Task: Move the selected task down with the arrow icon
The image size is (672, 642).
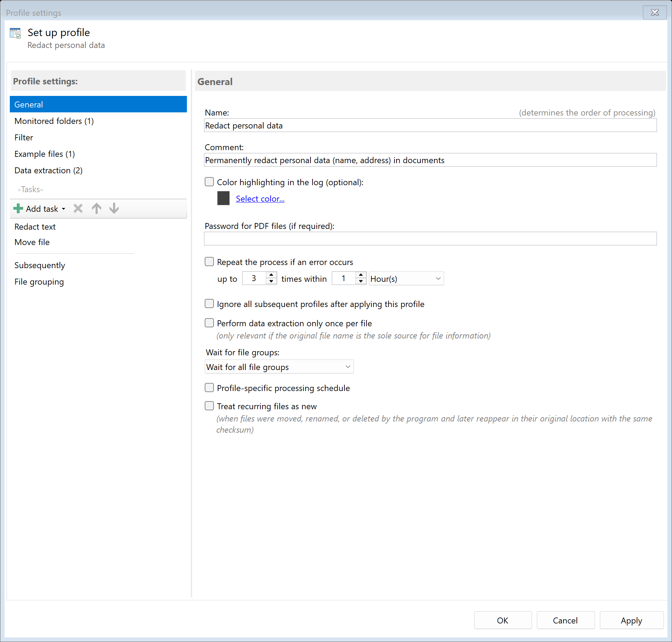Action: pyautogui.click(x=114, y=208)
